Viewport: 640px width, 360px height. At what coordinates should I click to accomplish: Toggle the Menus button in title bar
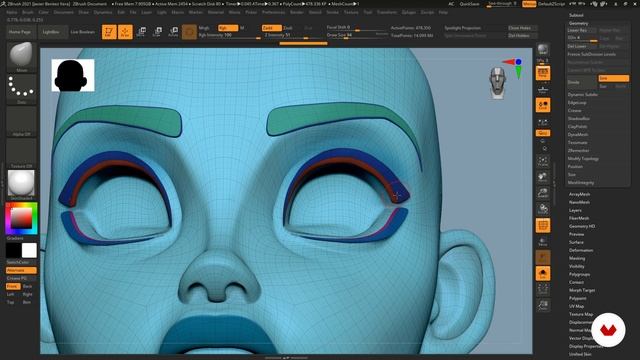pos(529,4)
